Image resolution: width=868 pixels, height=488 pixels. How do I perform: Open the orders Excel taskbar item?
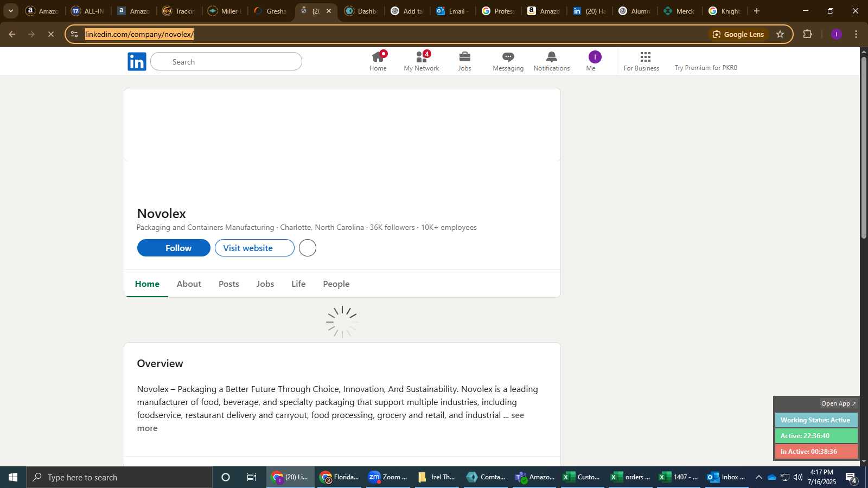click(630, 477)
